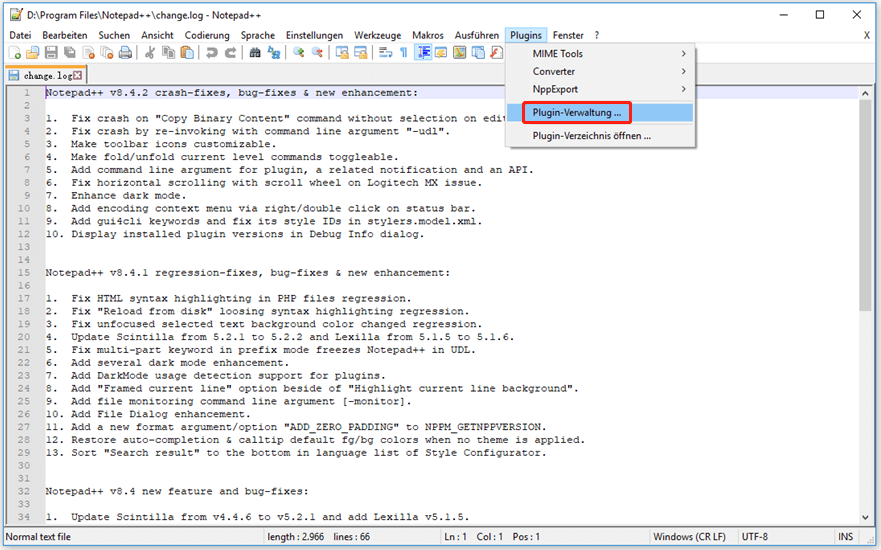This screenshot has height=550, width=881.
Task: Click the 'Ln : 1' status bar text
Action: (x=455, y=537)
